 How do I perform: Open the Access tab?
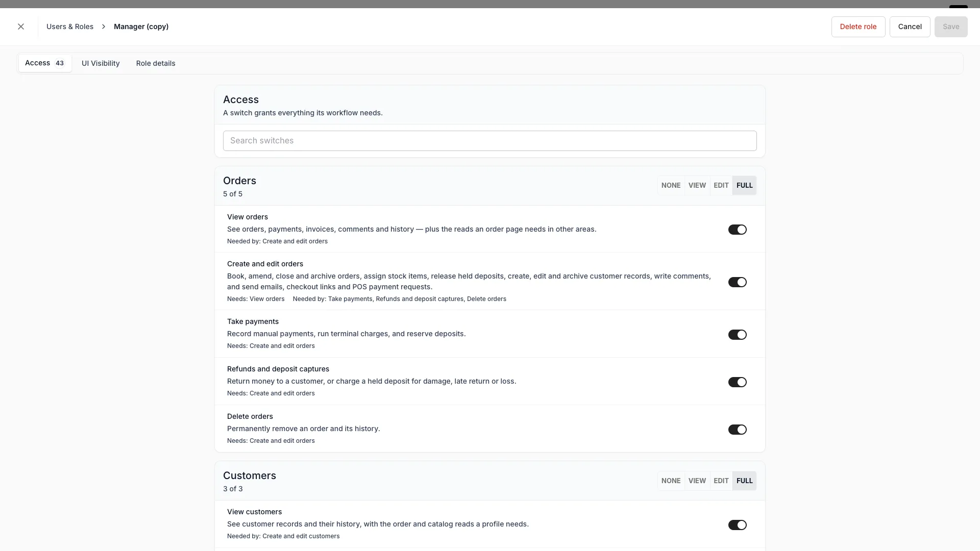45,63
